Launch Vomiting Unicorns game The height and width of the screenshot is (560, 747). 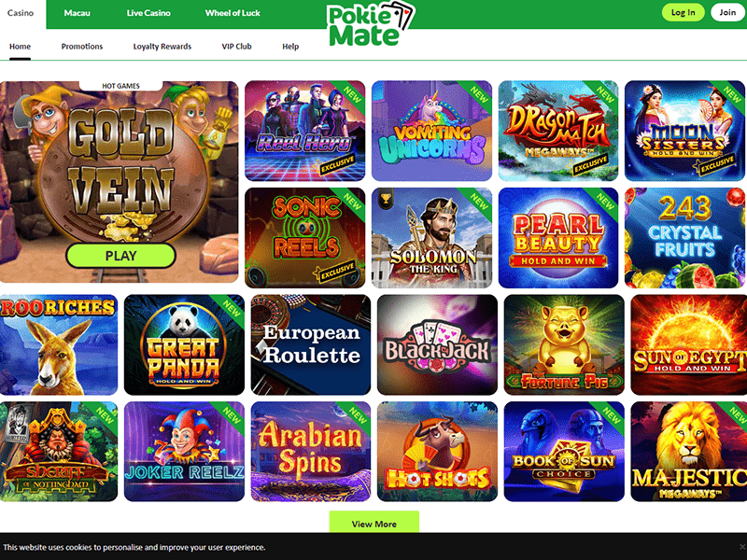[431, 131]
